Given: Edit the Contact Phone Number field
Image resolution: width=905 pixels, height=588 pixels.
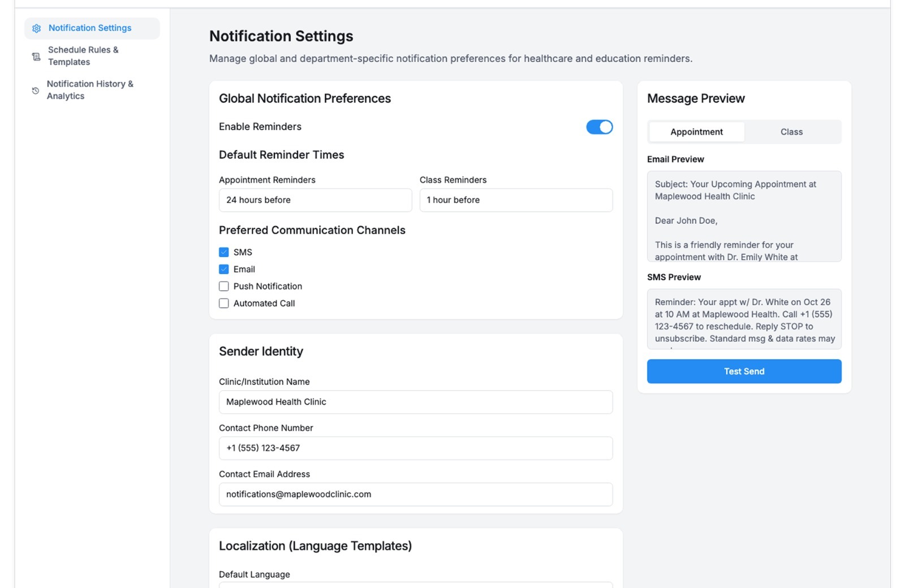Looking at the screenshot, I should pyautogui.click(x=415, y=448).
